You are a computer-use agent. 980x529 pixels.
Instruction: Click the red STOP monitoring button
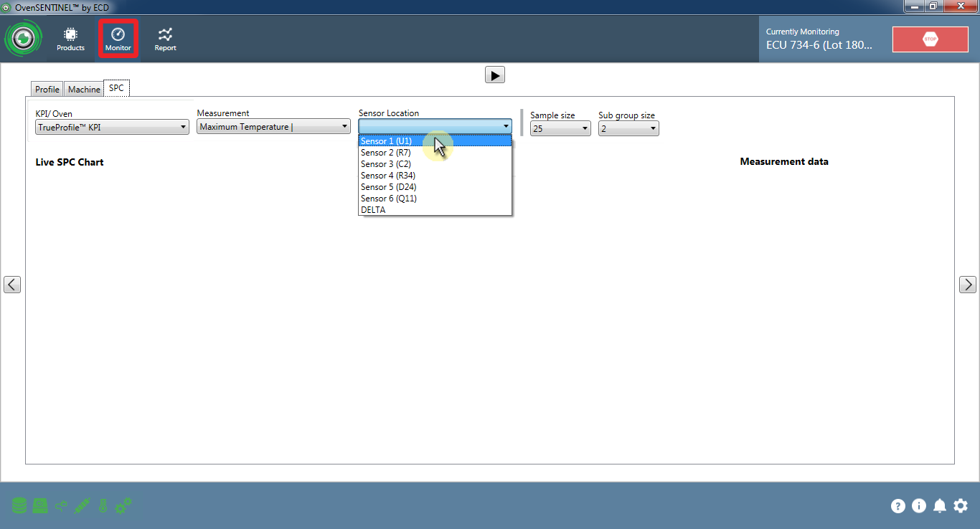click(x=930, y=39)
